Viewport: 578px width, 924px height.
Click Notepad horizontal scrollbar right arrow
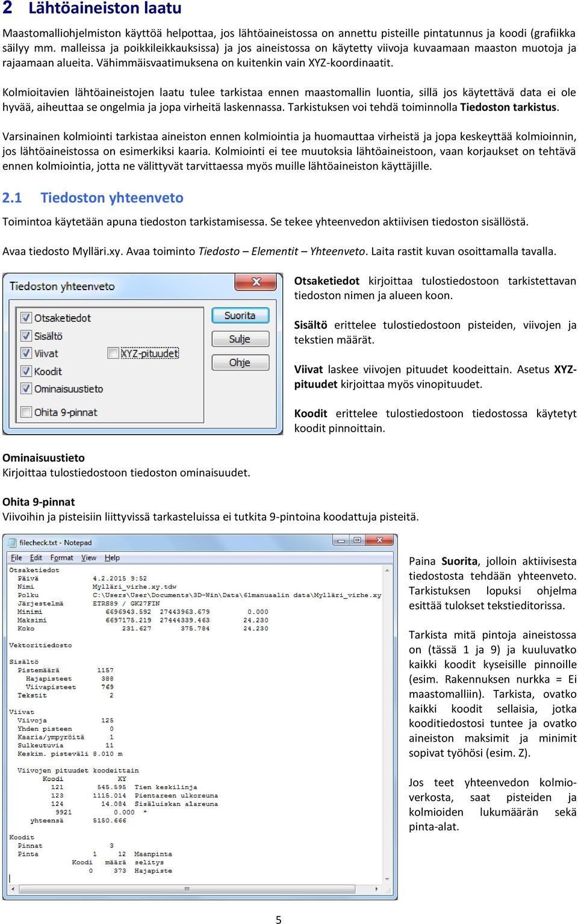[x=377, y=888]
